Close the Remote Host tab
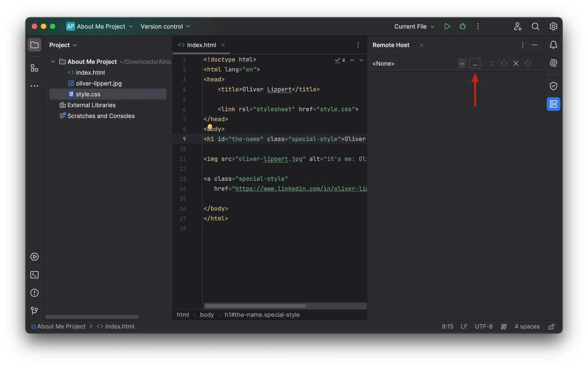Screen dimensions: 588x367 (421, 45)
